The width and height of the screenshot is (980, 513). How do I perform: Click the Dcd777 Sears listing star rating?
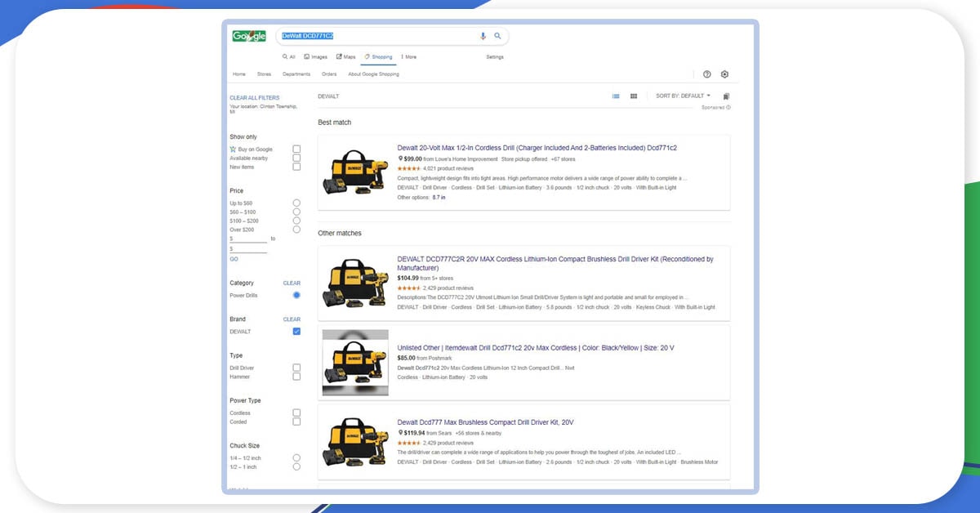point(409,443)
